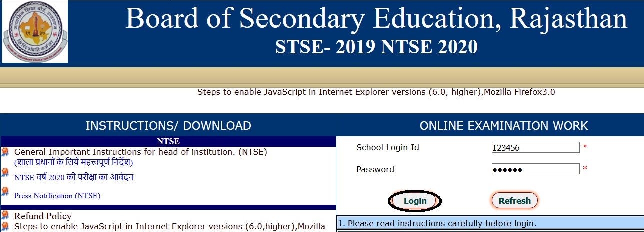The width and height of the screenshot is (644, 232).
Task: Select the INSTRUCTIONS/ DOWNLOAD panel header
Action: [168, 125]
